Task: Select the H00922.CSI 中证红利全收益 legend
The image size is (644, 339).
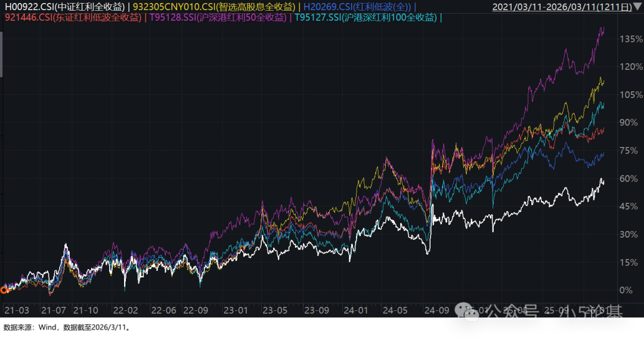Action: tap(64, 7)
